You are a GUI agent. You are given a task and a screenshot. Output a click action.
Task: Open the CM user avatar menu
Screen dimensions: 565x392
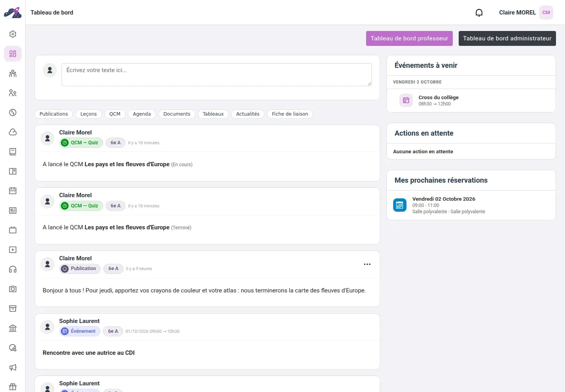point(546,13)
